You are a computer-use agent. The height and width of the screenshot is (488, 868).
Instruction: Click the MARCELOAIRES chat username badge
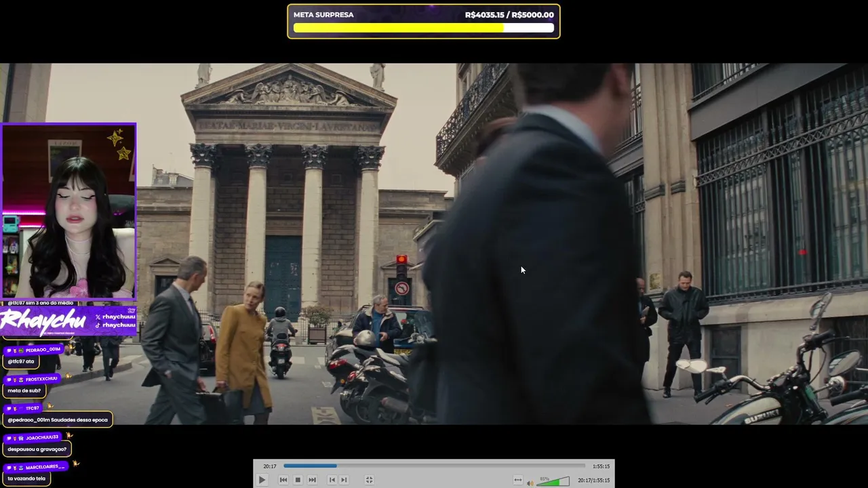click(37, 467)
